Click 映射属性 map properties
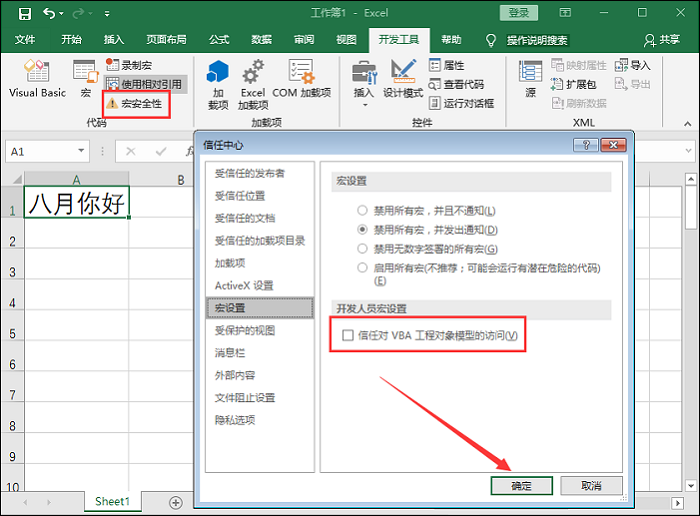This screenshot has height=516, width=700. pos(579,65)
